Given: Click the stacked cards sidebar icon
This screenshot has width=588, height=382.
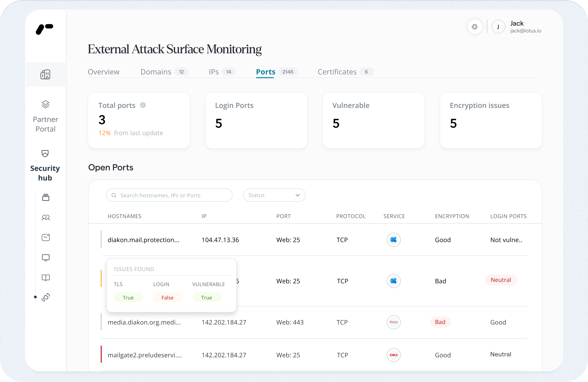Looking at the screenshot, I should (x=46, y=197).
